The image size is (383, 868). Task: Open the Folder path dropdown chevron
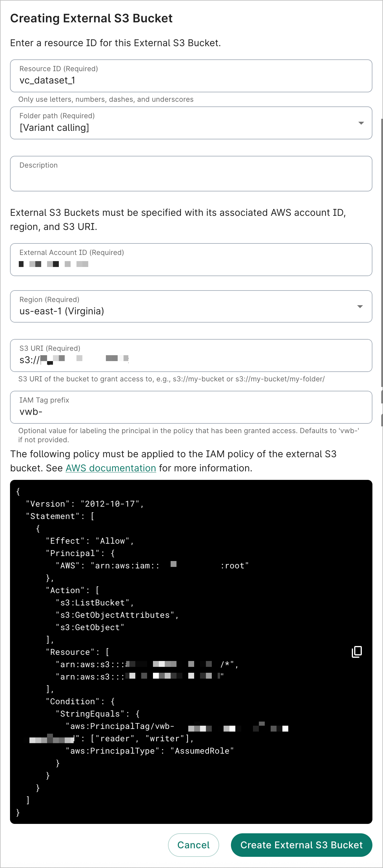click(360, 123)
